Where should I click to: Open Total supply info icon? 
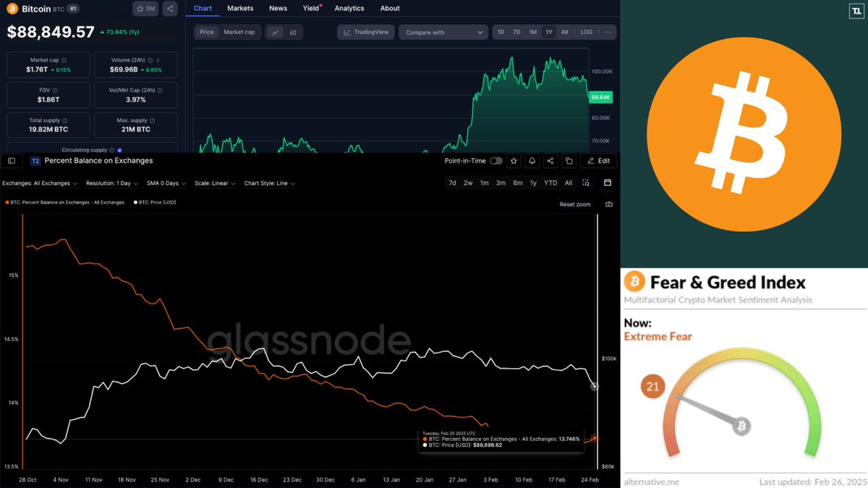click(x=65, y=121)
